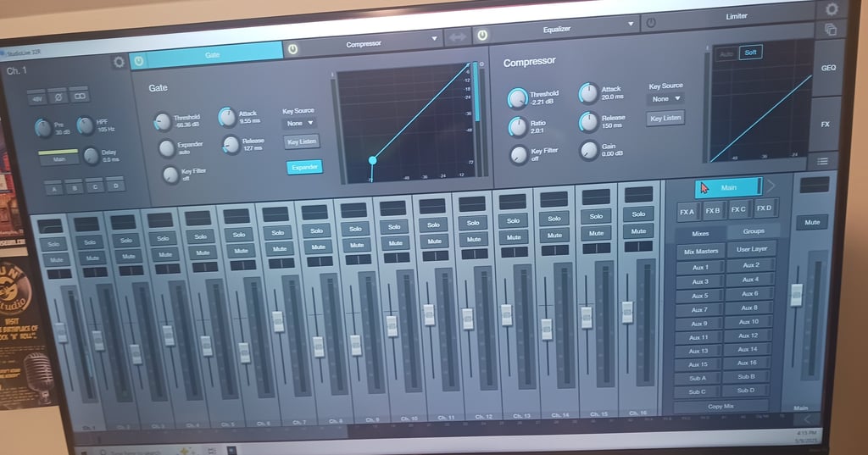Click the gate graph threshold point
The image size is (868, 455).
click(x=373, y=160)
